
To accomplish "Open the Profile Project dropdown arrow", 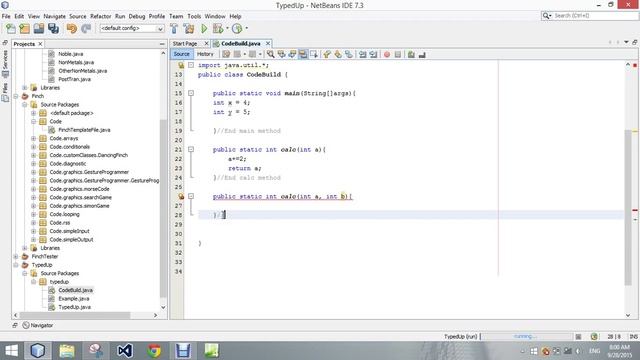I will pyautogui.click(x=246, y=29).
